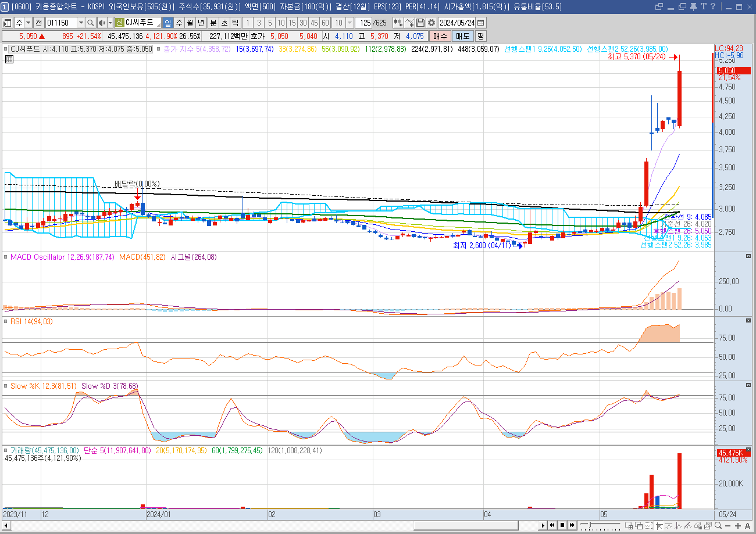Click the 전 button before stock code
The height and width of the screenshot is (534, 756).
click(x=38, y=23)
